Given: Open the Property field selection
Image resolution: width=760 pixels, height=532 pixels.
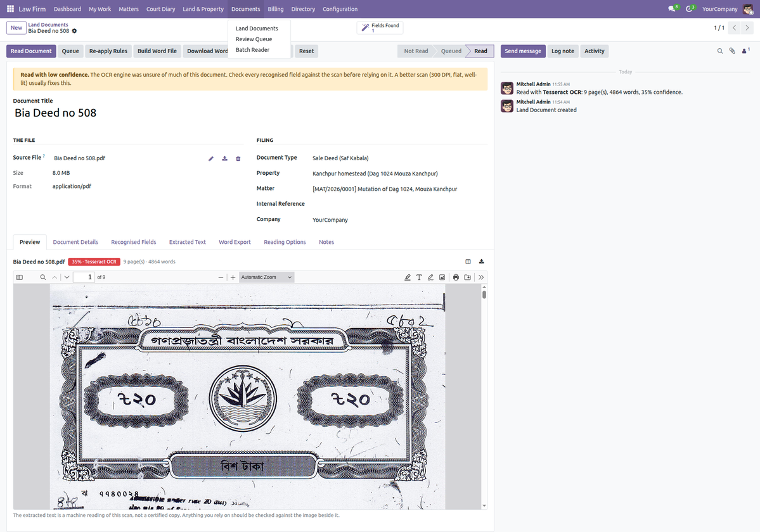Looking at the screenshot, I should pos(399,174).
